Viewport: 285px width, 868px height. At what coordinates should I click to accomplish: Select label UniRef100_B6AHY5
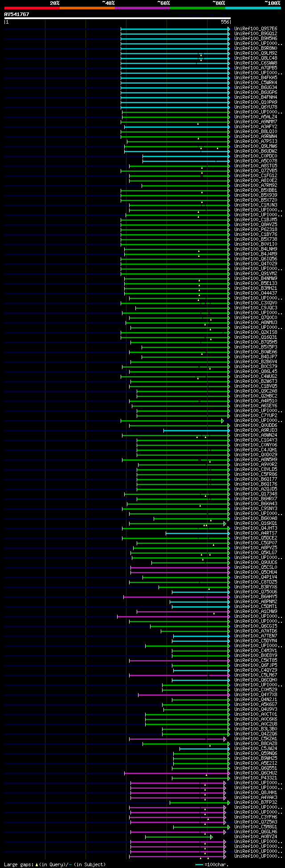click(x=256, y=596)
